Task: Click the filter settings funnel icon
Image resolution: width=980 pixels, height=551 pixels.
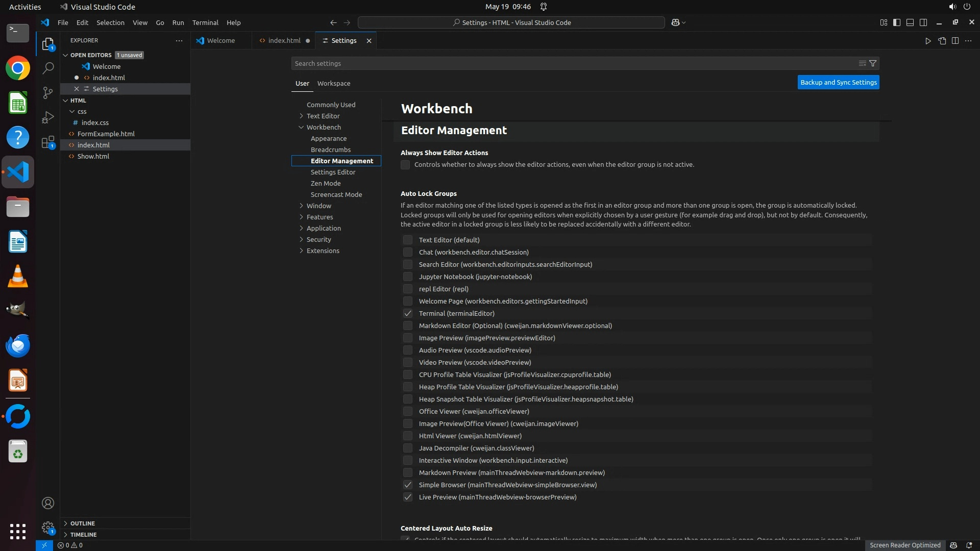Action: [873, 63]
